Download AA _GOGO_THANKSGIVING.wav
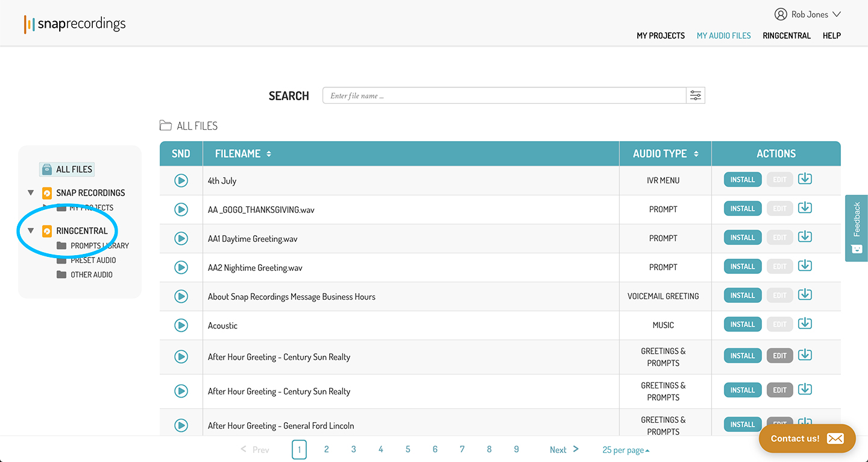This screenshot has height=462, width=868. (805, 208)
